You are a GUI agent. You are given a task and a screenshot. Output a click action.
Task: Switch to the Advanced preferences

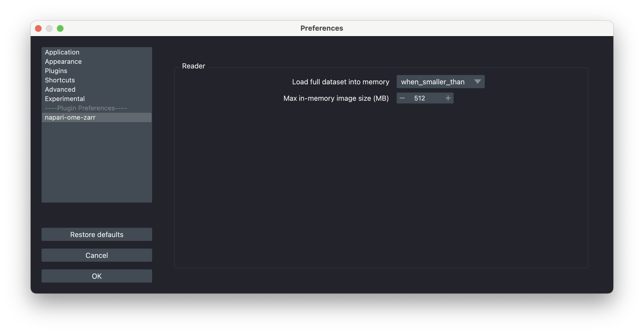[x=97, y=89]
